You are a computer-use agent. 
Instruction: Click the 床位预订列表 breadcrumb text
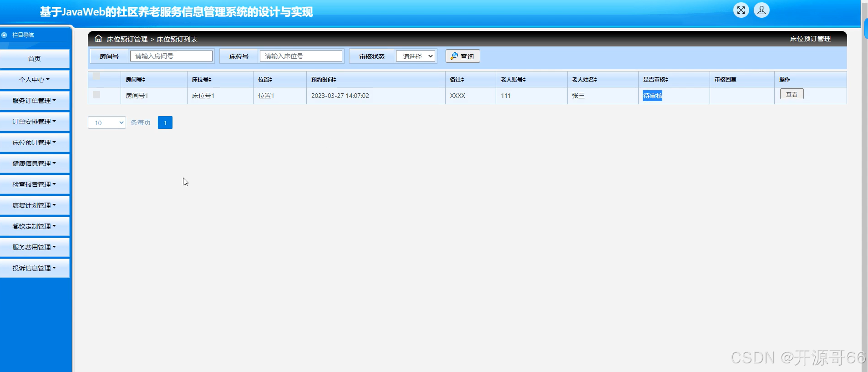[x=177, y=39]
